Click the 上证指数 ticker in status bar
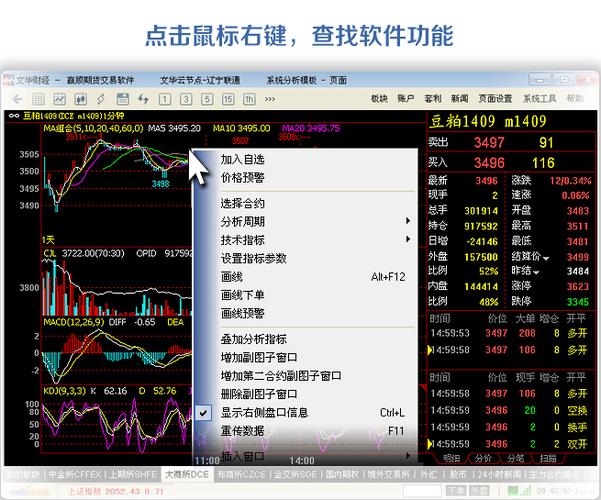This screenshot has width=601, height=500. 116,491
